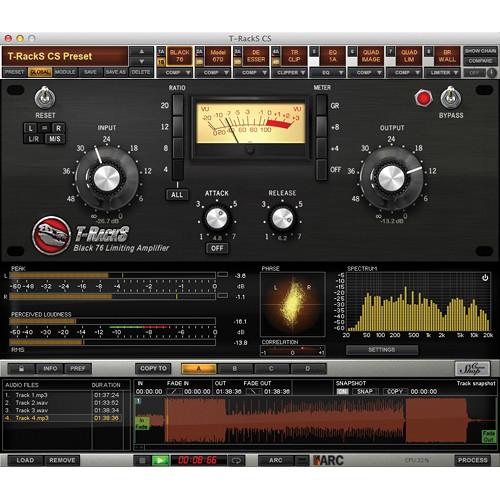
Task: Click the T-RackS dinosaur logo
Action: coord(51,235)
